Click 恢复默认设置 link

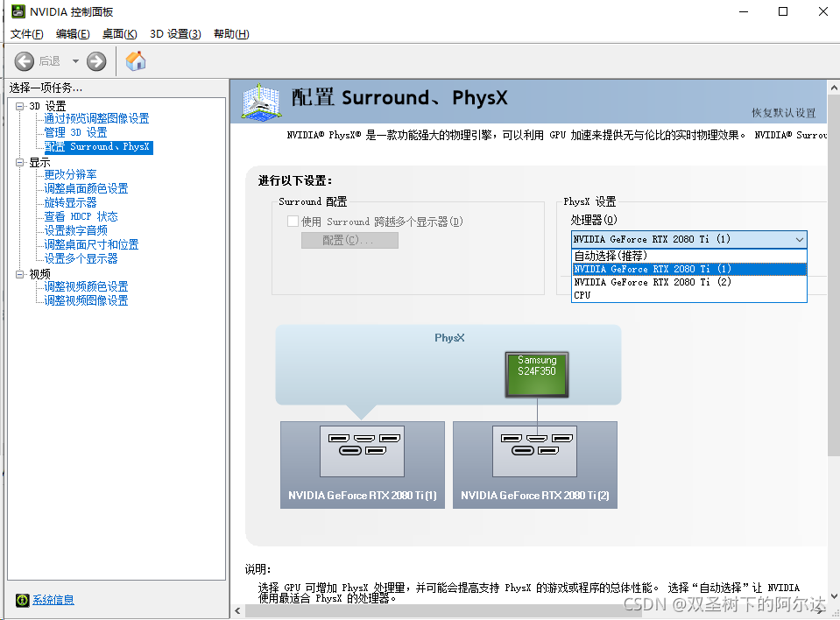[x=784, y=112]
